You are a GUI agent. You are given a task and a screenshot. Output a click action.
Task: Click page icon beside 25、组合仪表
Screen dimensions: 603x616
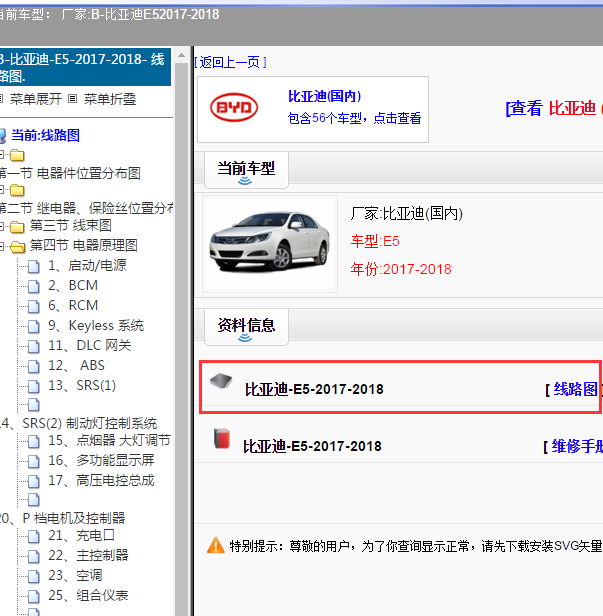pyautogui.click(x=34, y=596)
